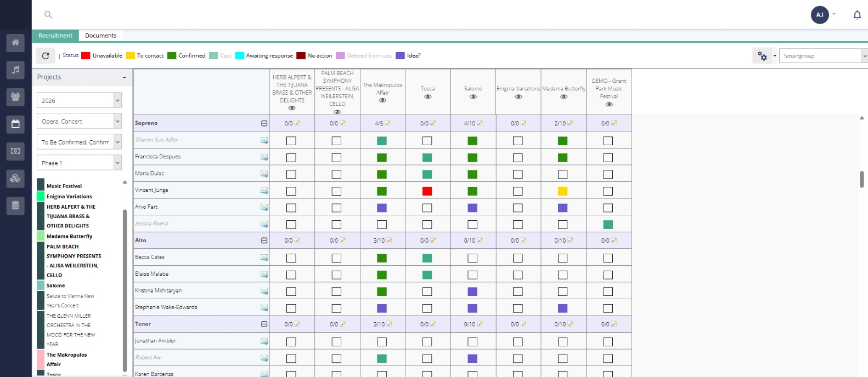Switch to the Documents tab
Viewport: 868px width, 377px height.
(100, 36)
